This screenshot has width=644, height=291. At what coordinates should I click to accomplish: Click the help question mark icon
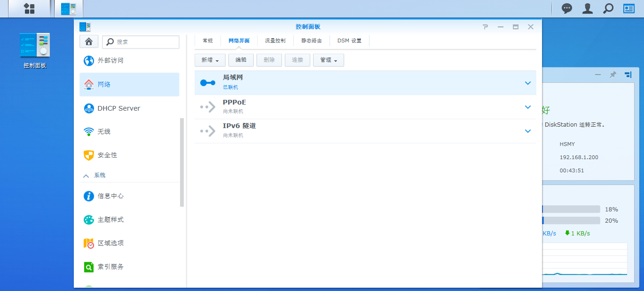point(486,27)
